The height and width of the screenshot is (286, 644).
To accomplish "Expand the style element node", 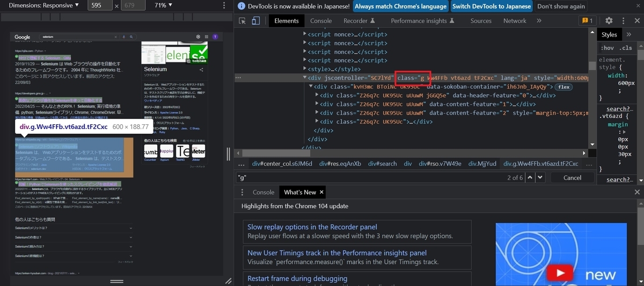I will 305,69.
